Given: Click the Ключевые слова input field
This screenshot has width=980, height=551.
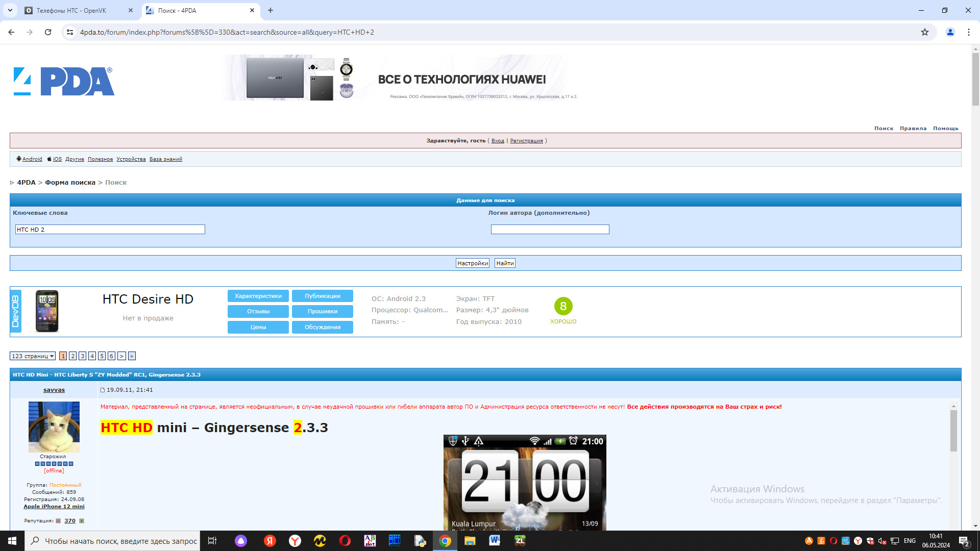Looking at the screenshot, I should (x=110, y=230).
